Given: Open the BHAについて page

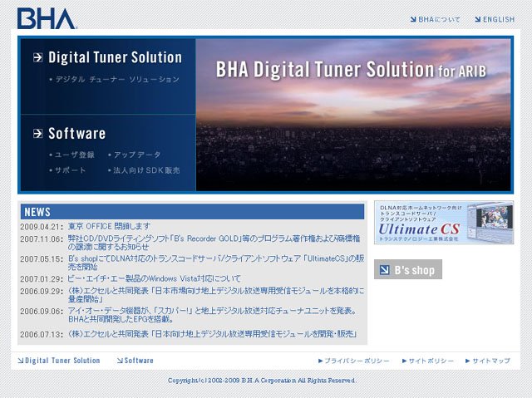Looking at the screenshot, I should (x=439, y=20).
